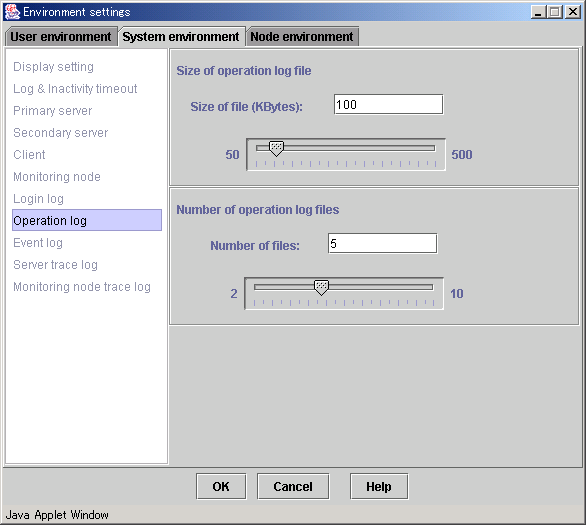Open the Login log settings

tap(38, 199)
